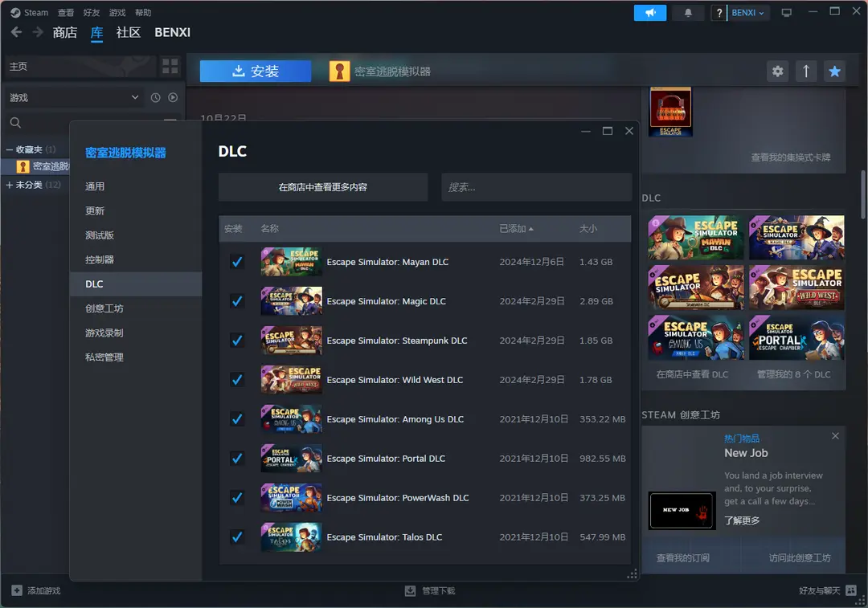
Task: Uncheck Escape Simulator: PowerWash DLC install
Action: pyautogui.click(x=237, y=497)
